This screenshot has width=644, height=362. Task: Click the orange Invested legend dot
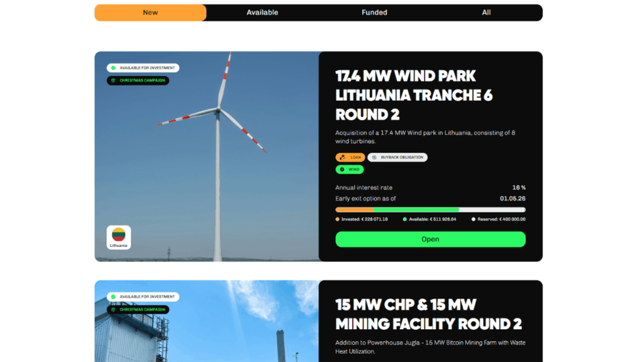[338, 219]
